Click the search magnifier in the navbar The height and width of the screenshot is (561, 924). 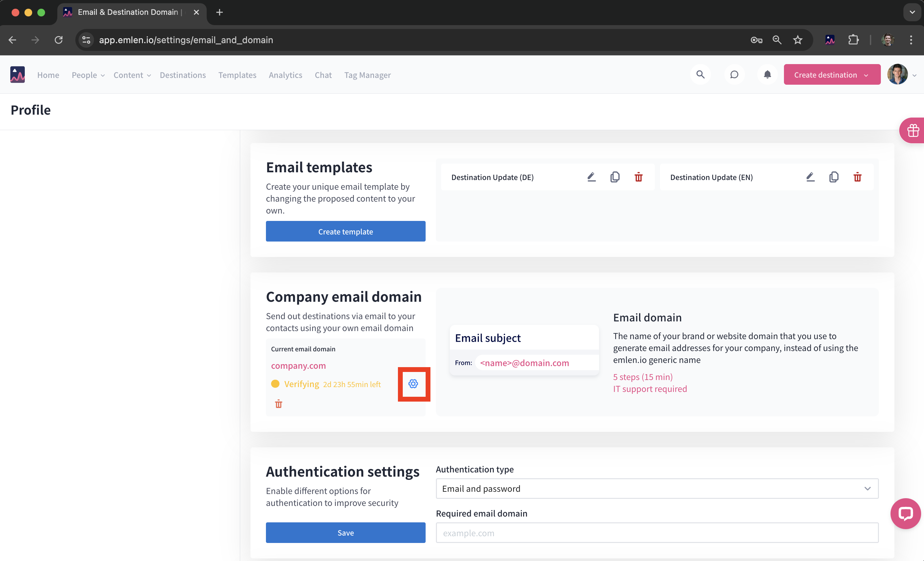click(700, 75)
